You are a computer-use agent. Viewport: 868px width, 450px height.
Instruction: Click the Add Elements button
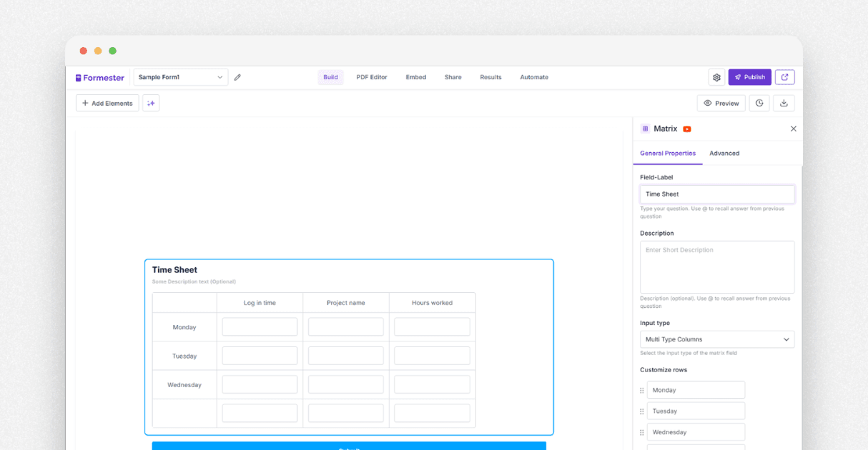coord(107,103)
